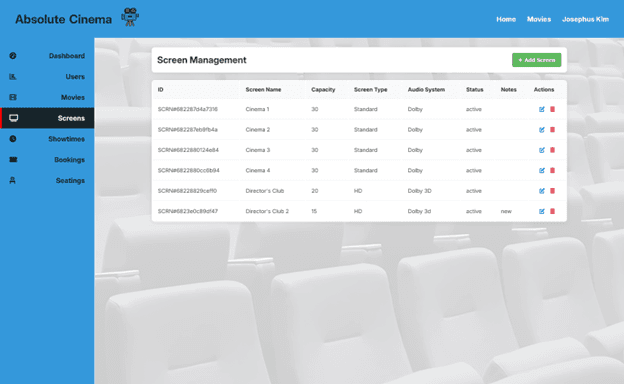Click the movie camera logo icon

[x=130, y=17]
